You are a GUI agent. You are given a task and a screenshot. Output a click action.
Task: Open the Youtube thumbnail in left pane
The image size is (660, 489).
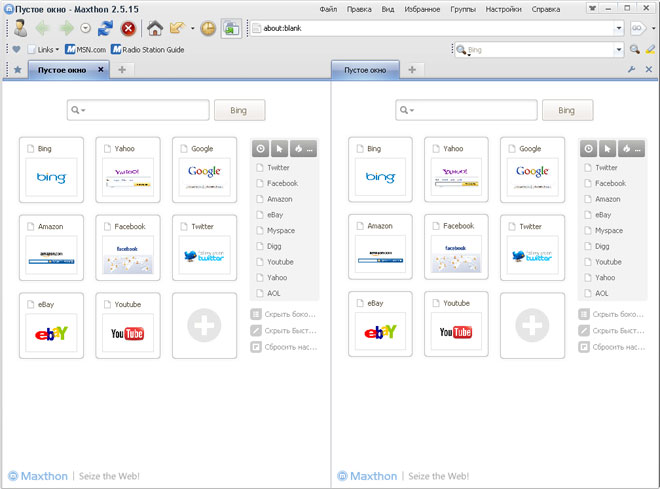pos(128,326)
